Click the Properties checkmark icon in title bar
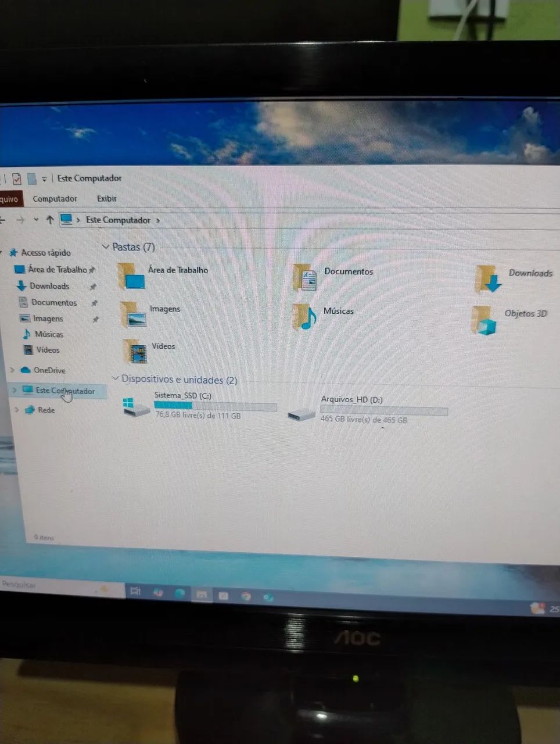This screenshot has width=560, height=744. [17, 178]
